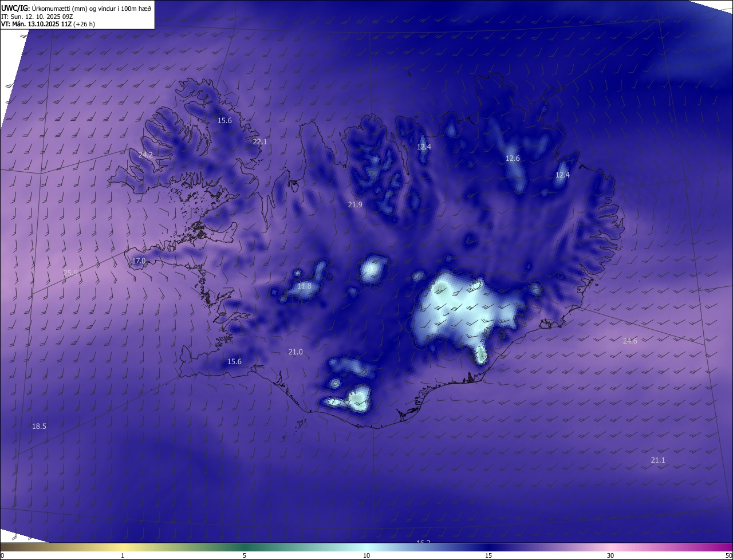Click the 12.6 value in the north
This screenshot has width=733, height=560.
click(x=513, y=159)
